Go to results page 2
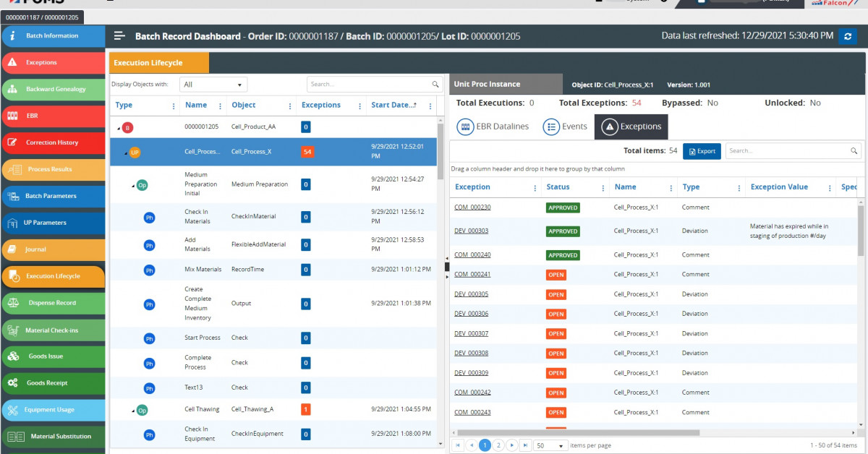868x454 pixels. (x=497, y=445)
